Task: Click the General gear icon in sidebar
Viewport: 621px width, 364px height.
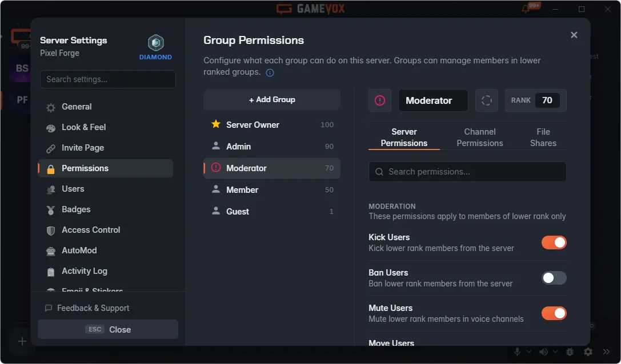Action: (51, 107)
